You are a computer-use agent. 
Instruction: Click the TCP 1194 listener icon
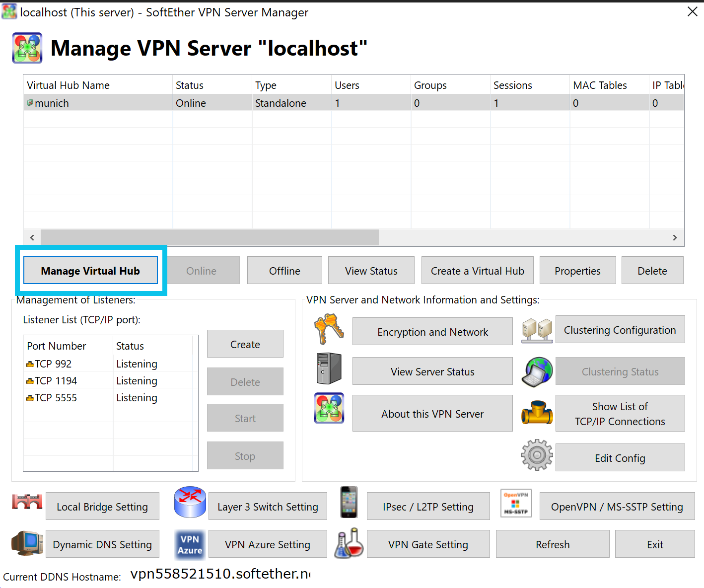30,381
